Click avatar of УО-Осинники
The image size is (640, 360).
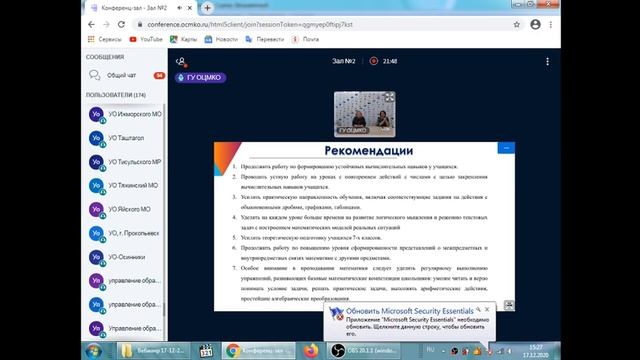tap(96, 257)
